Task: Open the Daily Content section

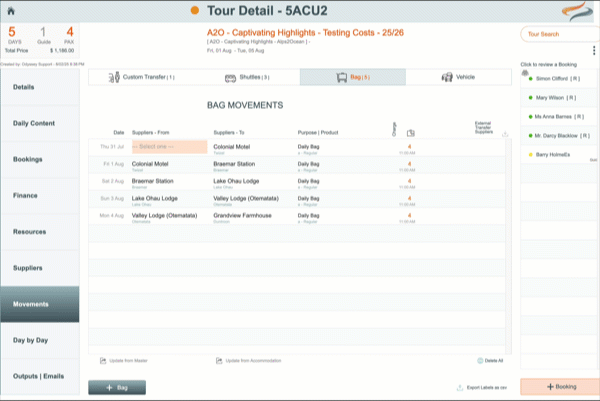Action: click(x=40, y=123)
